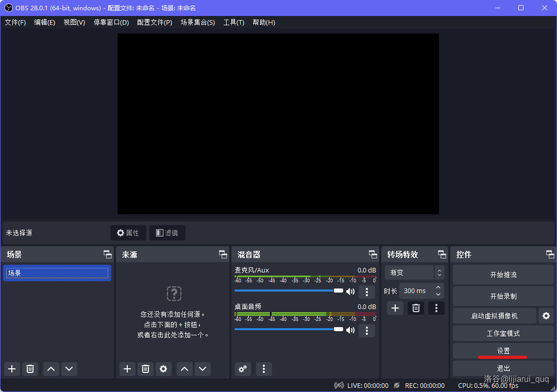This screenshot has height=392, width=557.
Task: Decrease transition duration stepper down arrow
Action: click(x=438, y=294)
